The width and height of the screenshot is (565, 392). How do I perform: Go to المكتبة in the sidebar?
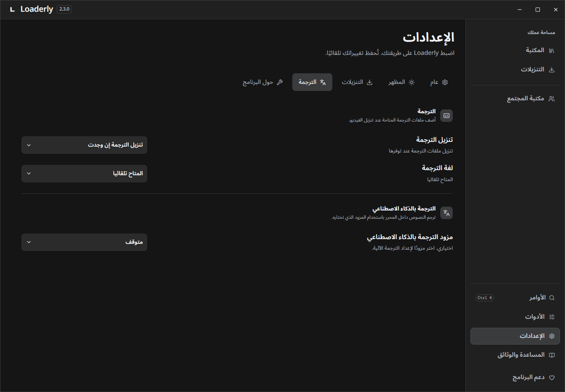click(x=515, y=51)
